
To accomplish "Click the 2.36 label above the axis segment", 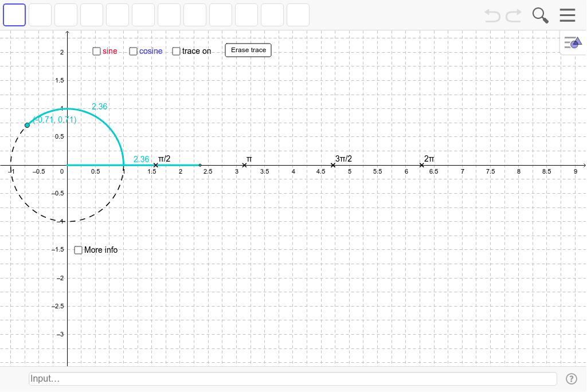I will [141, 159].
